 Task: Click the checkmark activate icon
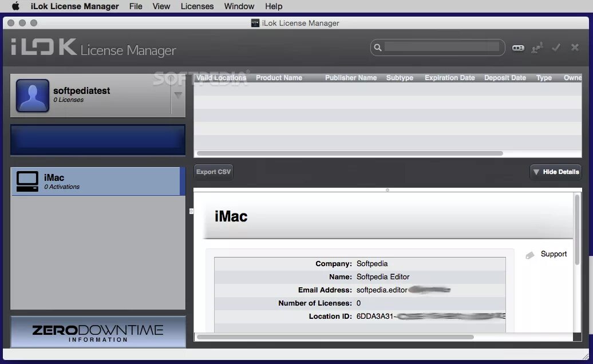click(x=556, y=48)
